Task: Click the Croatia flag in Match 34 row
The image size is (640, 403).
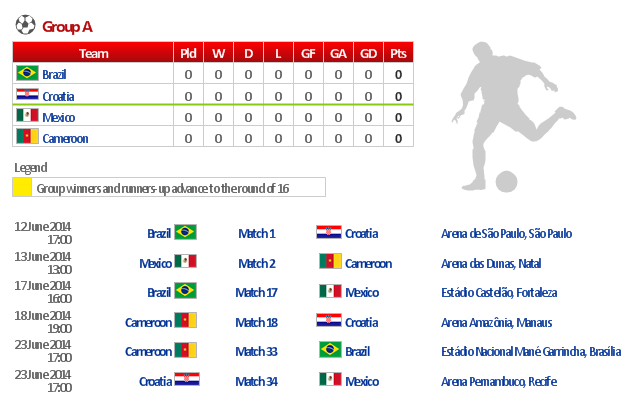Action: 187,381
